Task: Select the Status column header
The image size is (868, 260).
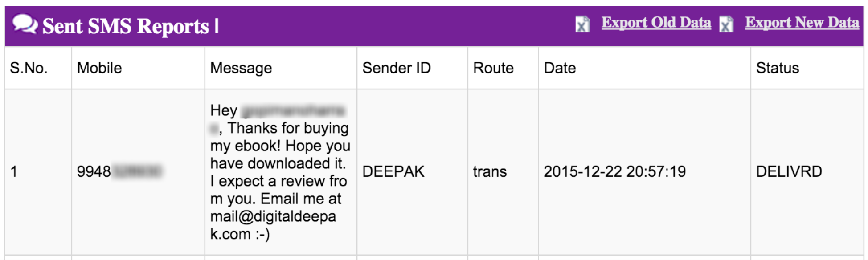Action: 778,68
